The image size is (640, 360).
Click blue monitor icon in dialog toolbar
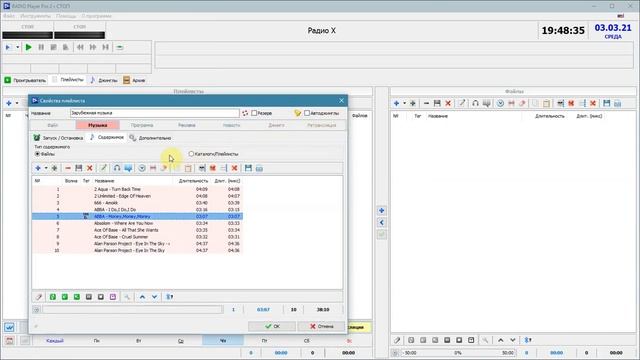tap(128, 168)
